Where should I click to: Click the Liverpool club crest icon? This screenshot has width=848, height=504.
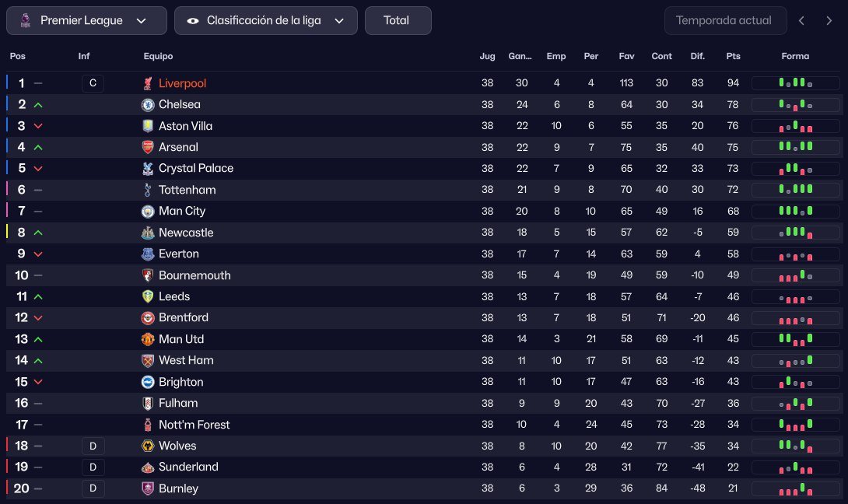148,83
